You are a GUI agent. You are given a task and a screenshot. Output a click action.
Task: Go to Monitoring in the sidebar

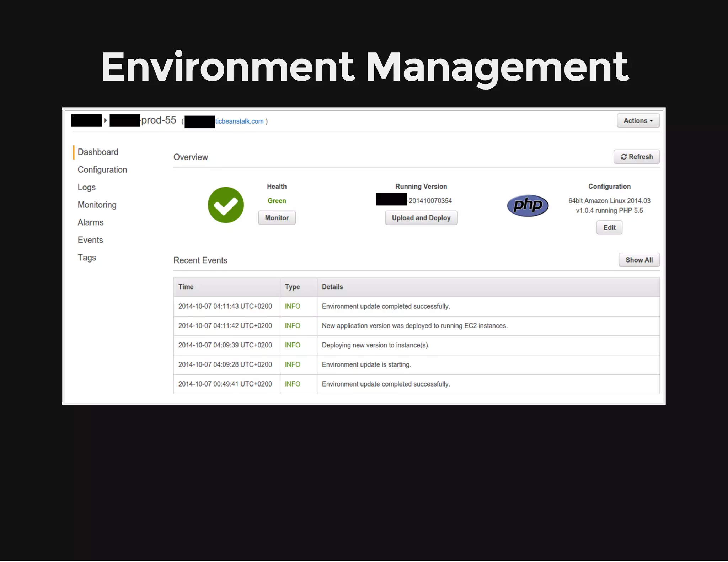click(97, 205)
